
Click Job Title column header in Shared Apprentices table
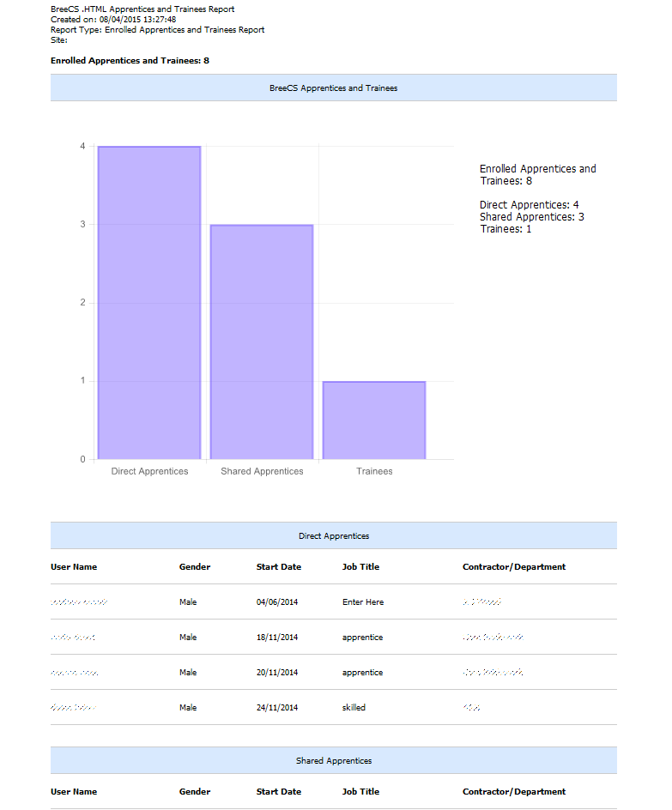click(x=360, y=791)
